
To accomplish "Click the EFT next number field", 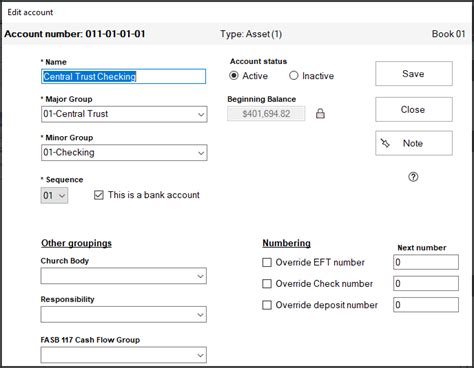I will 426,262.
